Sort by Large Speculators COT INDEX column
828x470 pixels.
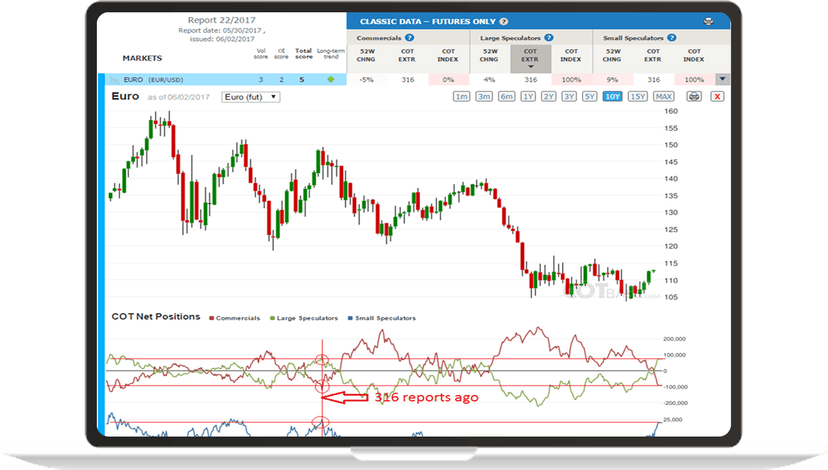[x=571, y=55]
